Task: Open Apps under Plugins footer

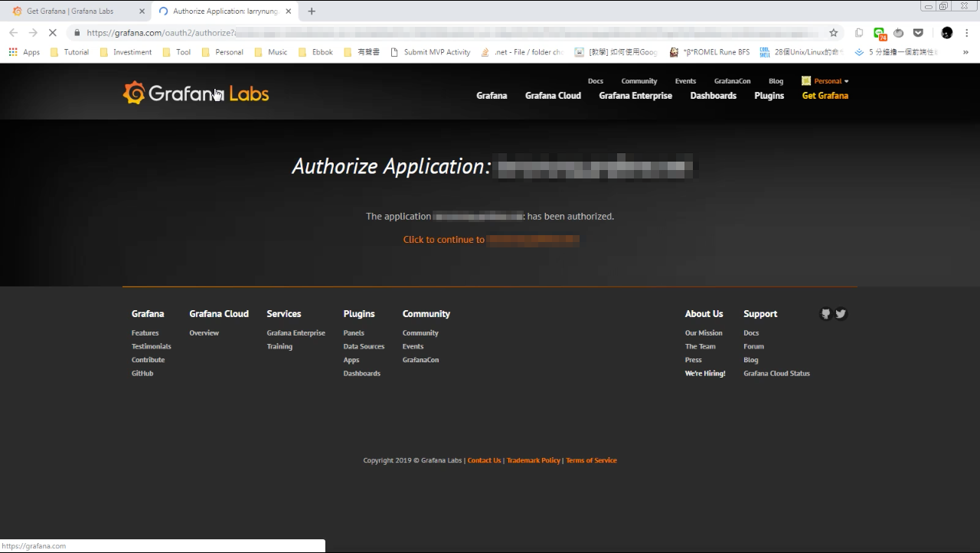Action: pos(351,360)
